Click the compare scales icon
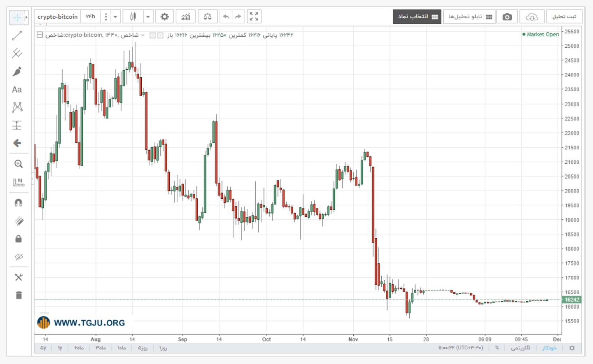 pos(208,17)
